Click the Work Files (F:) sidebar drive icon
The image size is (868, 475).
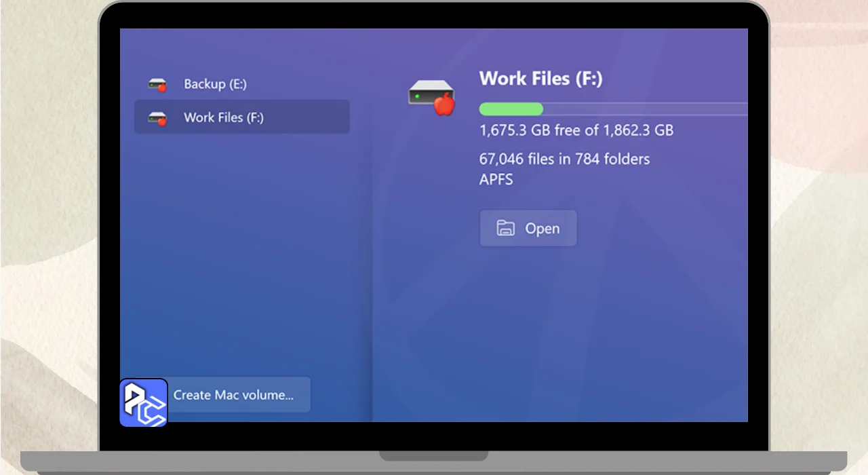tap(157, 118)
